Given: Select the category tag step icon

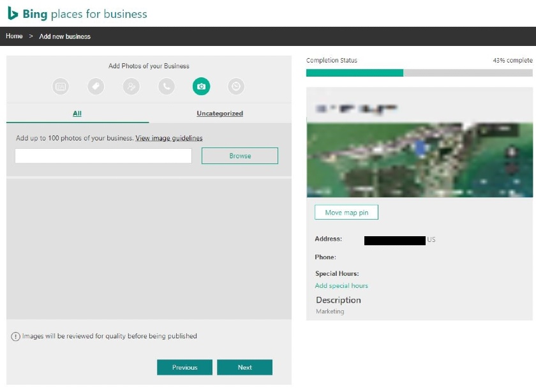Looking at the screenshot, I should [x=96, y=87].
